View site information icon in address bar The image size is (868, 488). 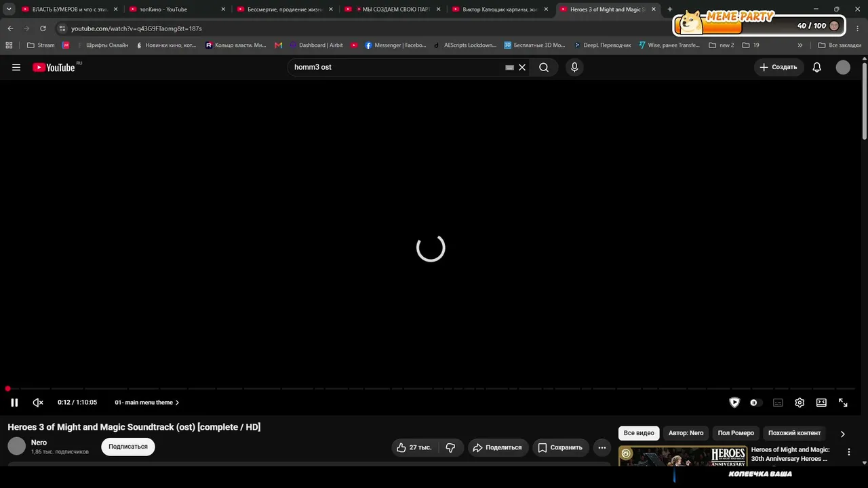(x=62, y=28)
